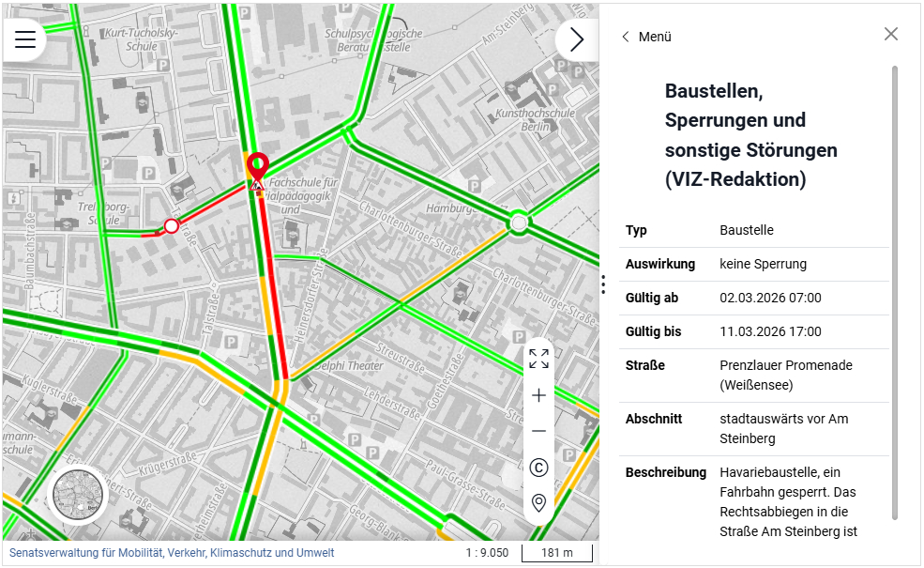The height and width of the screenshot is (568, 924).
Task: Click the fullscreen expand icon
Action: point(538,359)
